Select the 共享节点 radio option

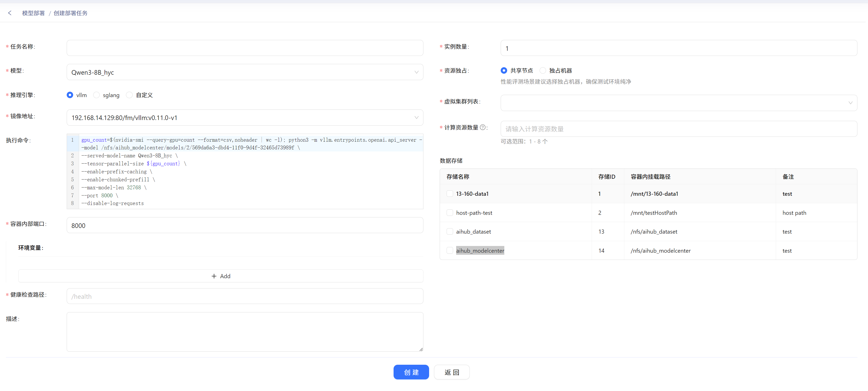(504, 71)
